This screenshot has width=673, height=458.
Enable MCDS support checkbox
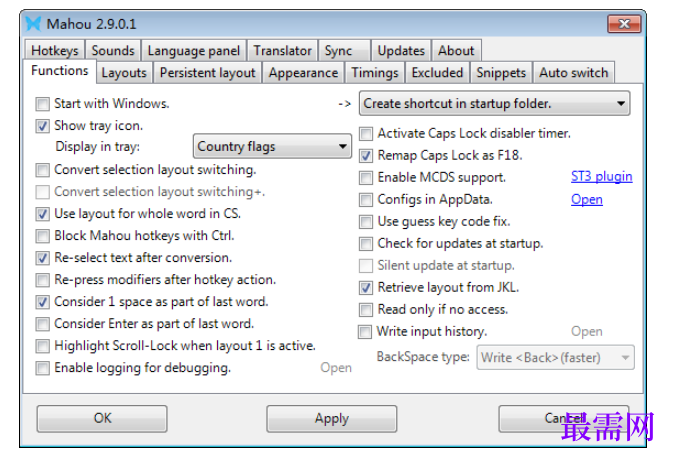point(366,177)
